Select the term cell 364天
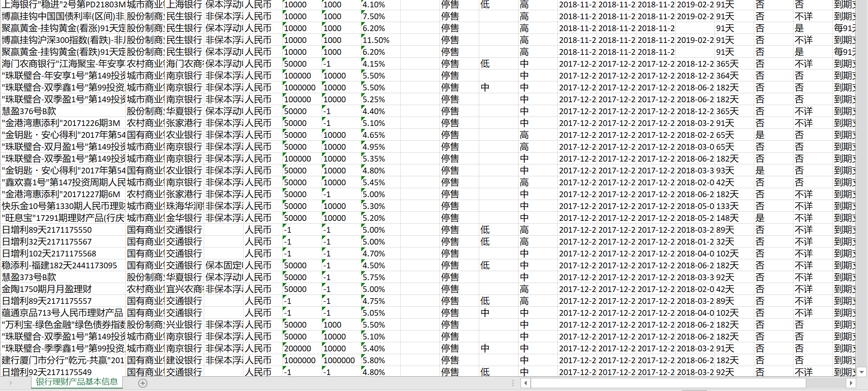The image size is (868, 391). [734, 76]
